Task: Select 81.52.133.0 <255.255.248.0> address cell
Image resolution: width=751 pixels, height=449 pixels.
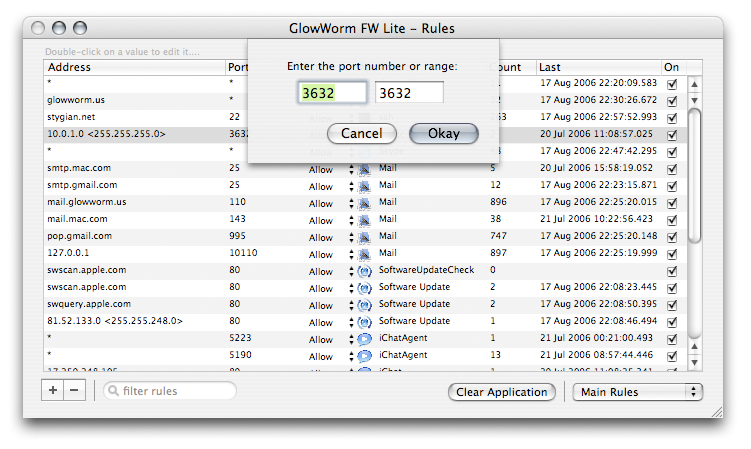Action: point(115,321)
